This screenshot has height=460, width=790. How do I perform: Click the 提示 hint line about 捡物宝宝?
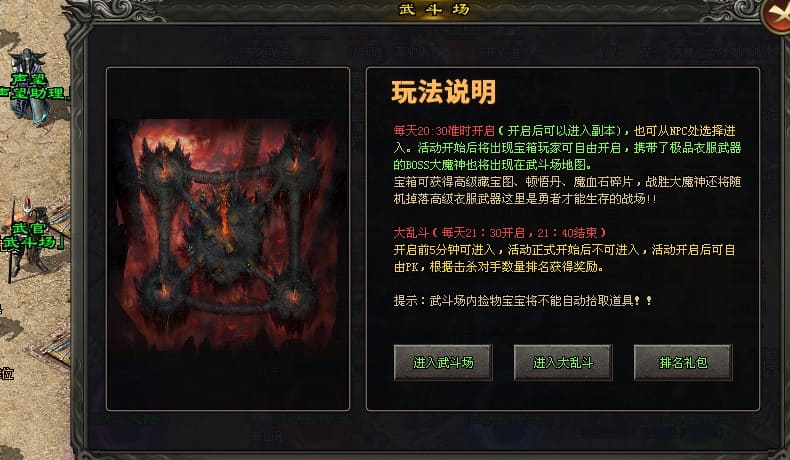(x=522, y=301)
